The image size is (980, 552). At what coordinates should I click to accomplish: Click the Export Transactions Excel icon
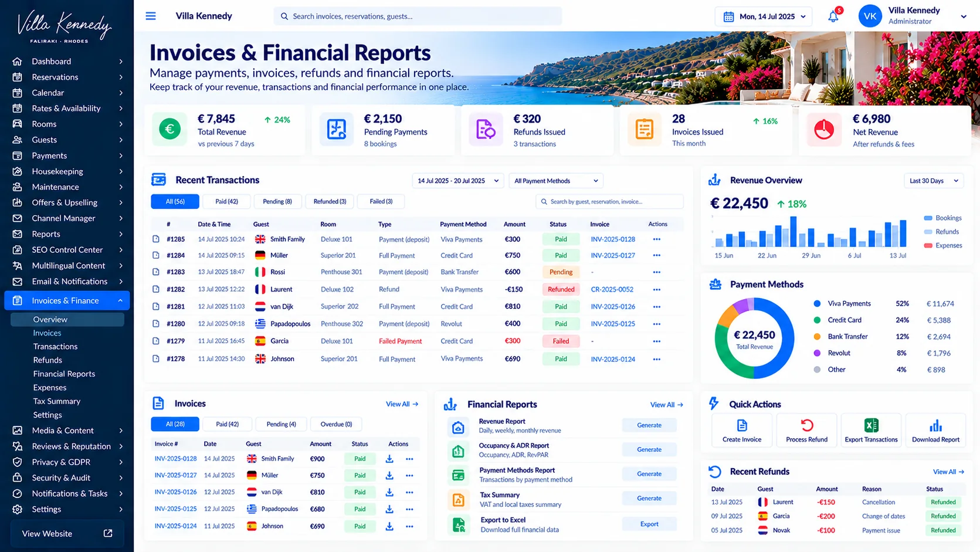(x=871, y=425)
